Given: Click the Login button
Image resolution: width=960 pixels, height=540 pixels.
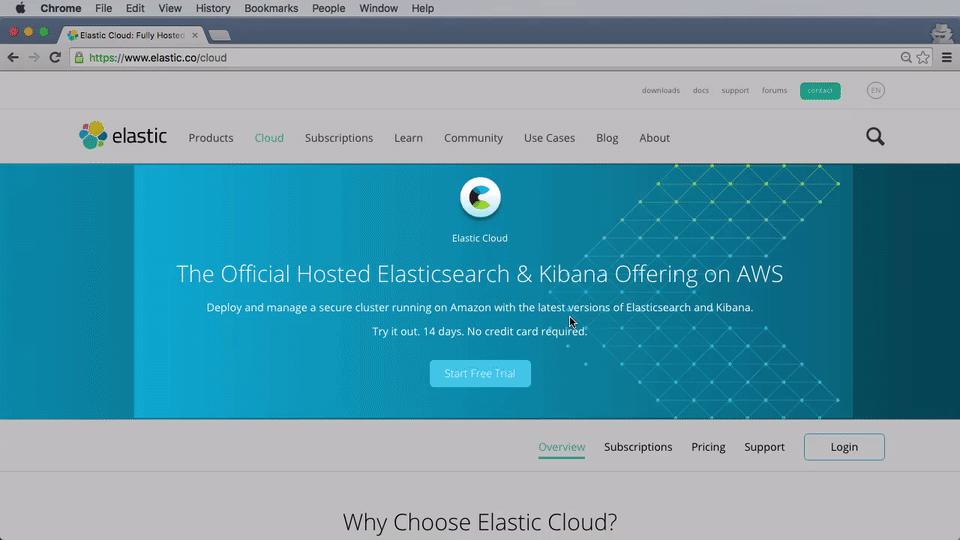Looking at the screenshot, I should (844, 447).
